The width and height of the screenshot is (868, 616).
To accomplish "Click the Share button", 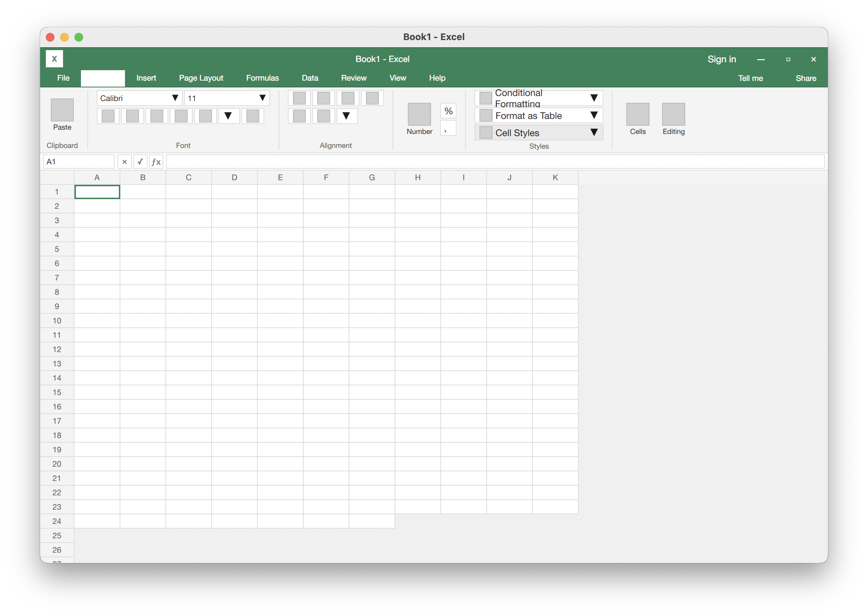I will [806, 78].
